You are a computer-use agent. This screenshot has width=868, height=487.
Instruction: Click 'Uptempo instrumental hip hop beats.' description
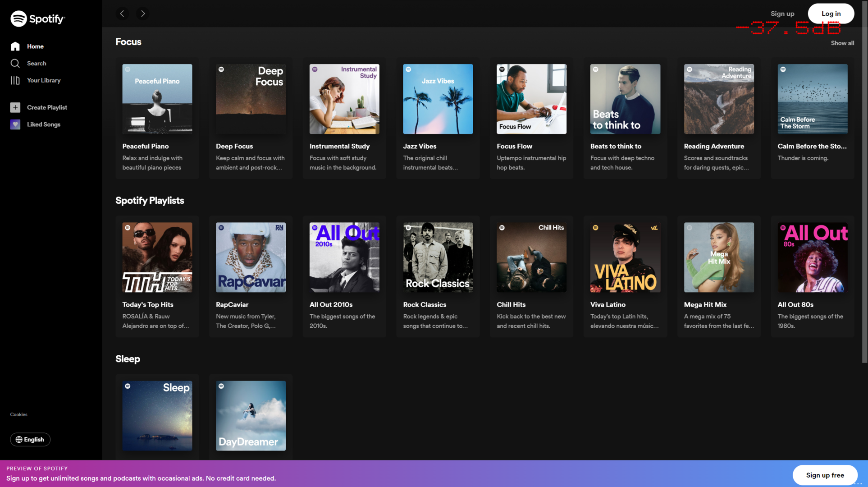click(x=531, y=163)
